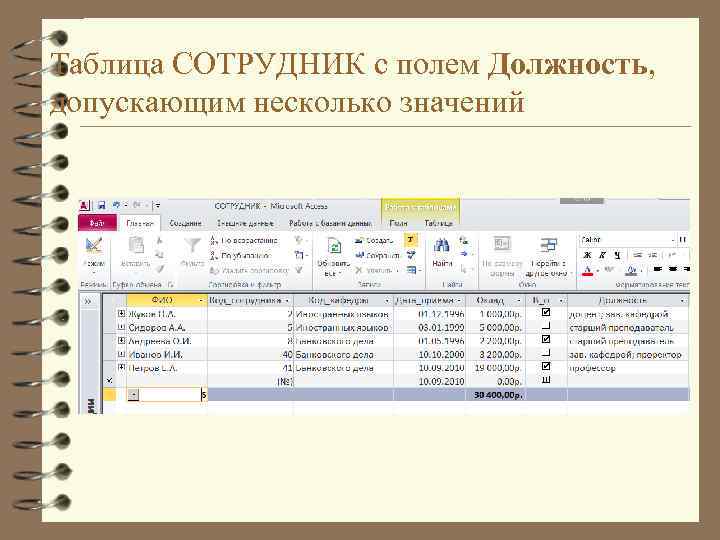Switch to the Главная ribbon tab
This screenshot has height=540, width=720.
(140, 223)
